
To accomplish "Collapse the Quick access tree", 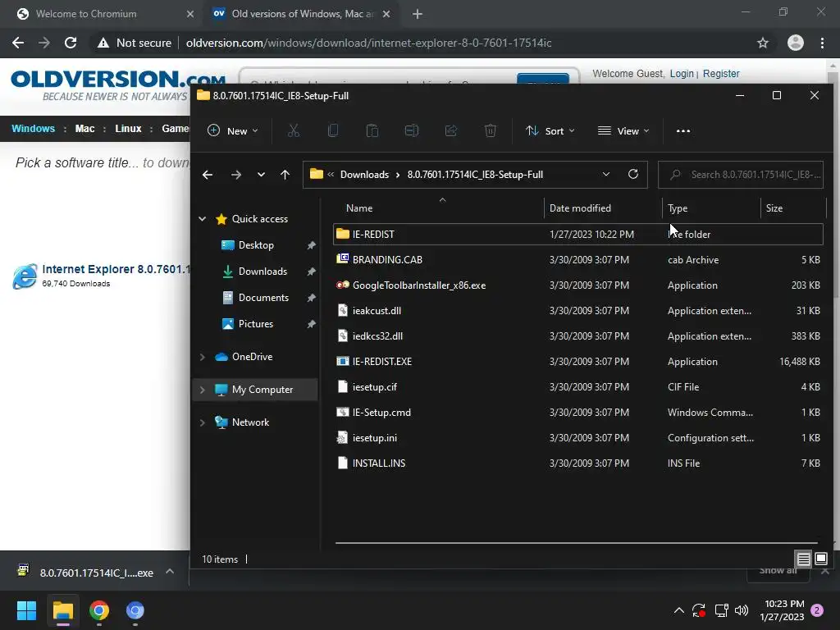I will coord(203,218).
